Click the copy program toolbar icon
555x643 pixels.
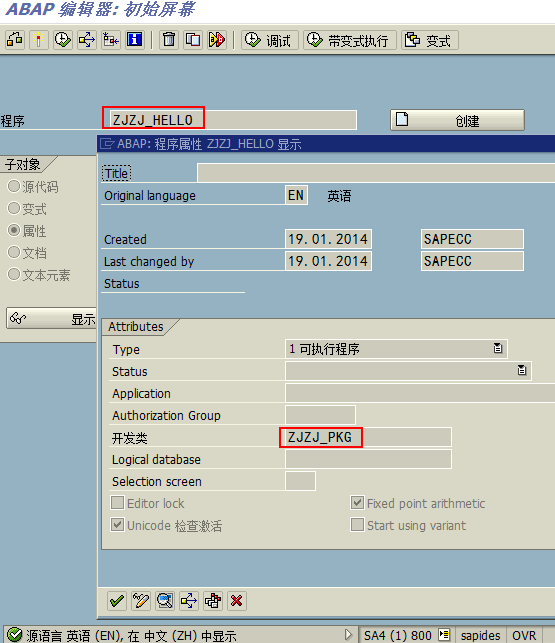193,40
